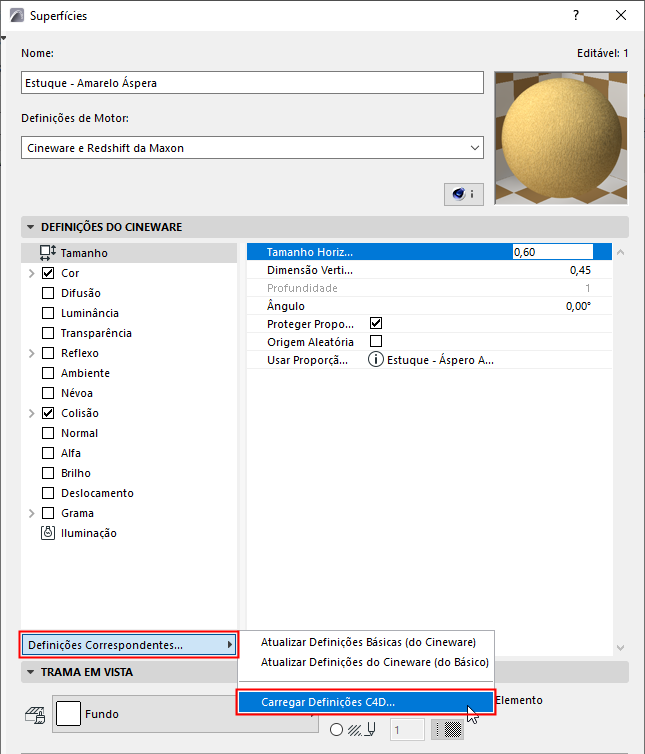Expand the Cor tree item

tap(32, 273)
